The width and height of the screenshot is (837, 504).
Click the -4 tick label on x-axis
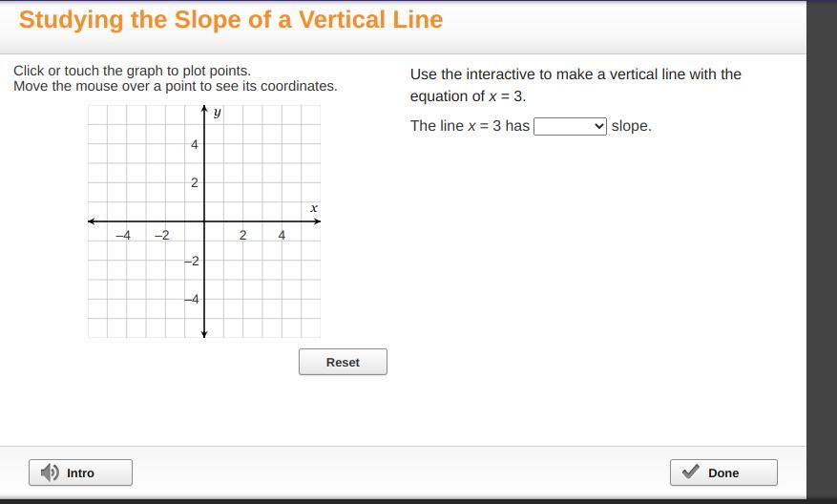124,236
